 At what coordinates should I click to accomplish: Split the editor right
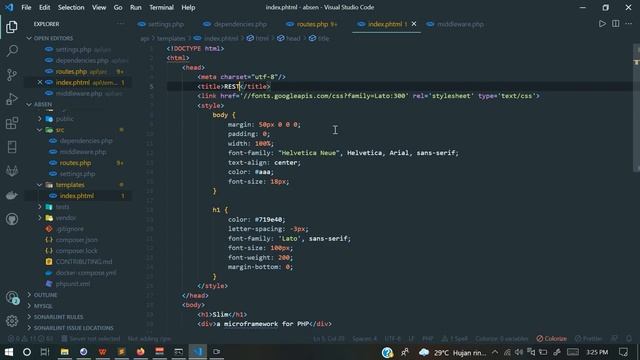click(616, 24)
